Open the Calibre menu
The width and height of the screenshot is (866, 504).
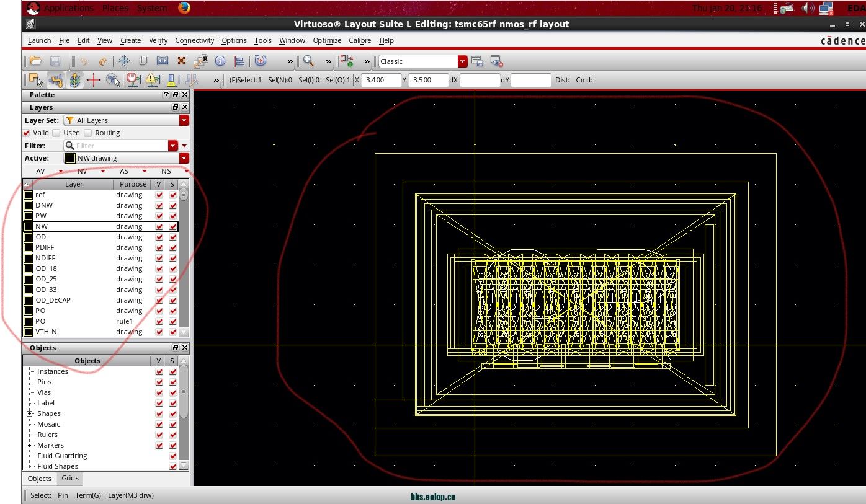click(360, 40)
